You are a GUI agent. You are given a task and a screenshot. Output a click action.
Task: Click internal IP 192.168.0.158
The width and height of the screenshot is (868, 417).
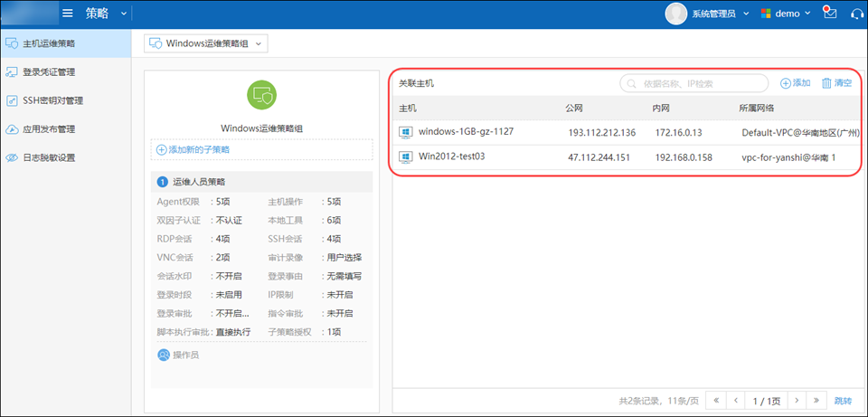(x=684, y=157)
